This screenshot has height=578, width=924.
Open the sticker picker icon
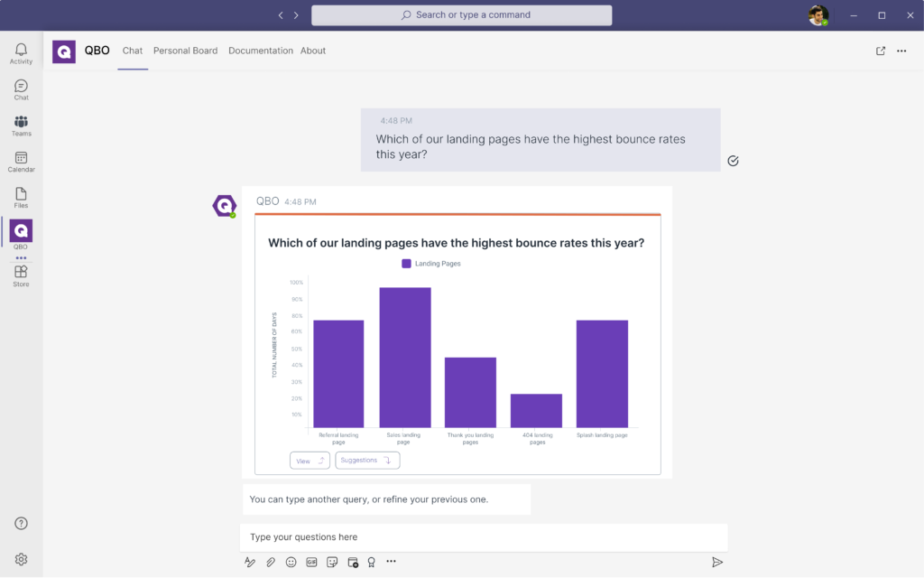click(332, 562)
